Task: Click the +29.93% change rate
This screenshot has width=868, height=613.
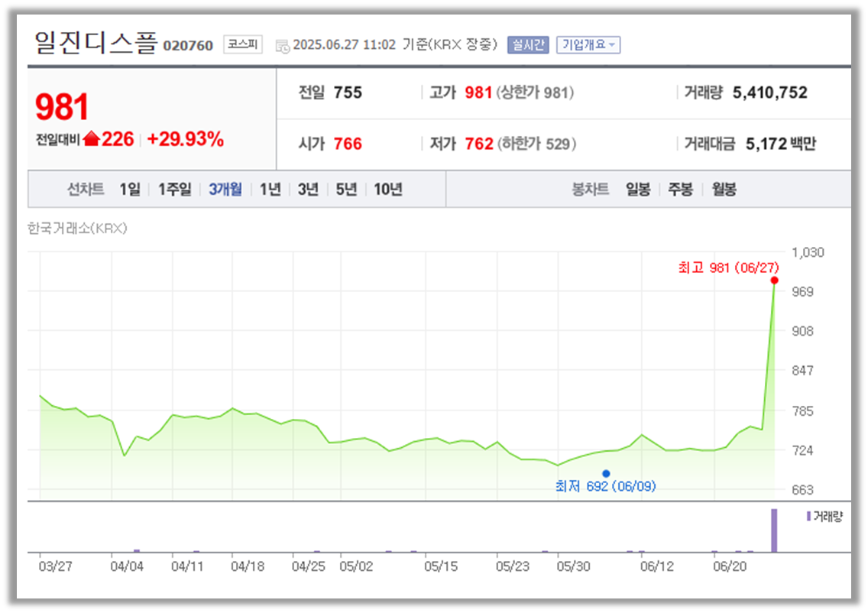Action: (186, 139)
